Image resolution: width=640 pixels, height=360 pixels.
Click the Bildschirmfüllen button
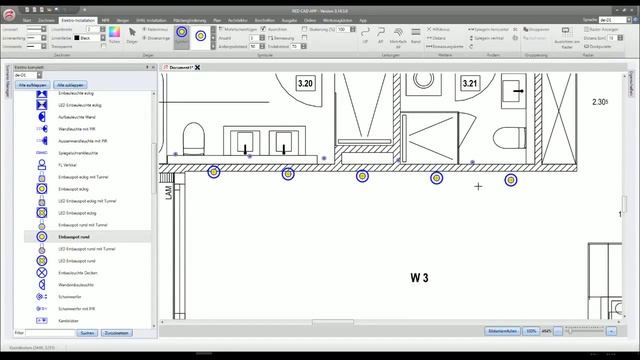pos(502,331)
